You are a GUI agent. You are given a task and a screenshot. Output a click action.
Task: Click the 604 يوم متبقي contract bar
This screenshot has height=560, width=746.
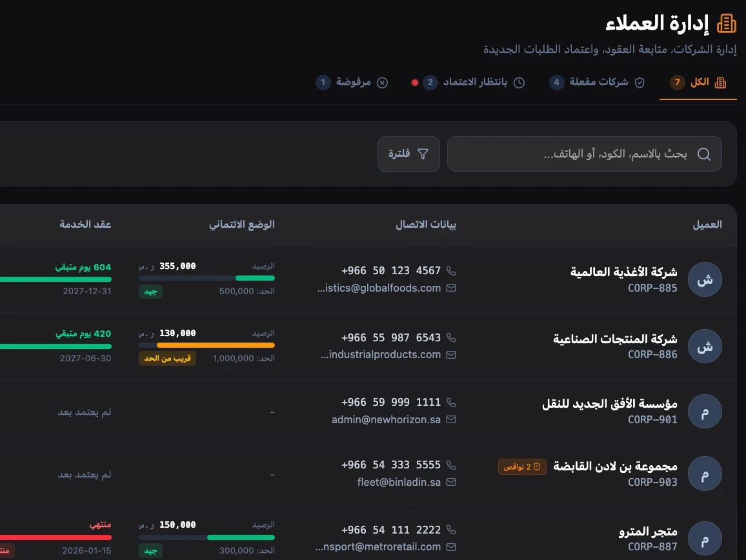(x=55, y=279)
